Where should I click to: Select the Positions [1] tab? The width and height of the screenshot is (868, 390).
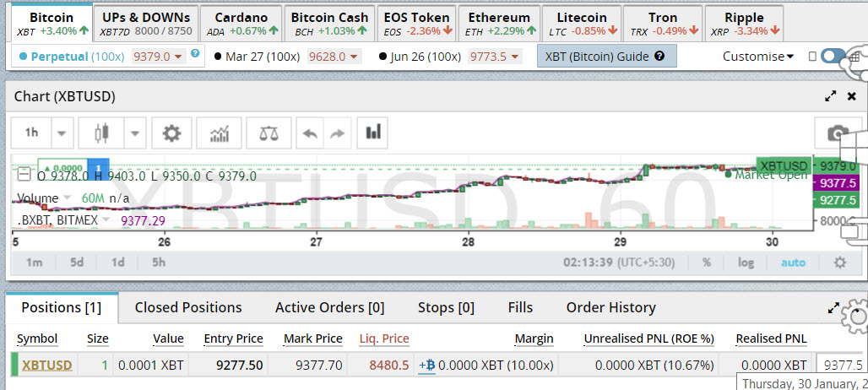(62, 307)
